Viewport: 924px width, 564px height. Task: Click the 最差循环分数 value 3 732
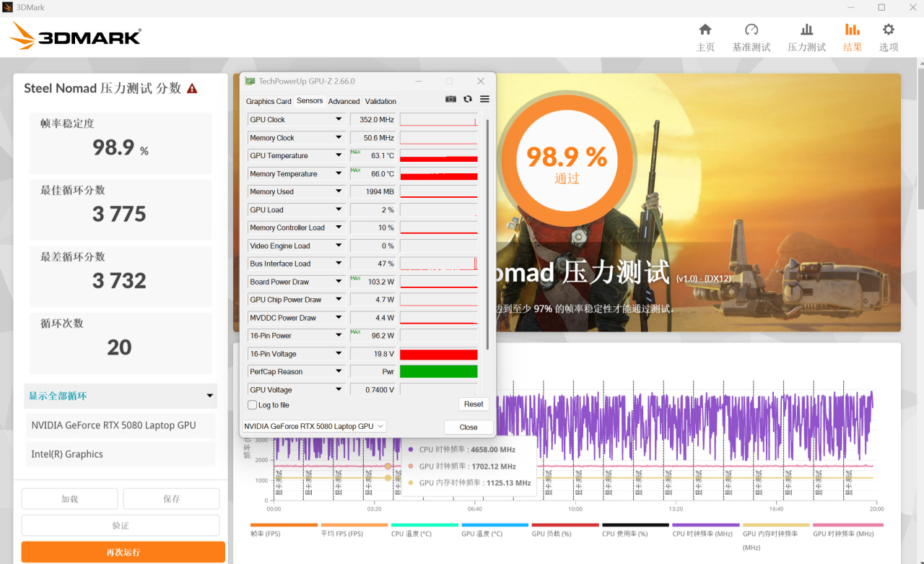click(x=119, y=281)
